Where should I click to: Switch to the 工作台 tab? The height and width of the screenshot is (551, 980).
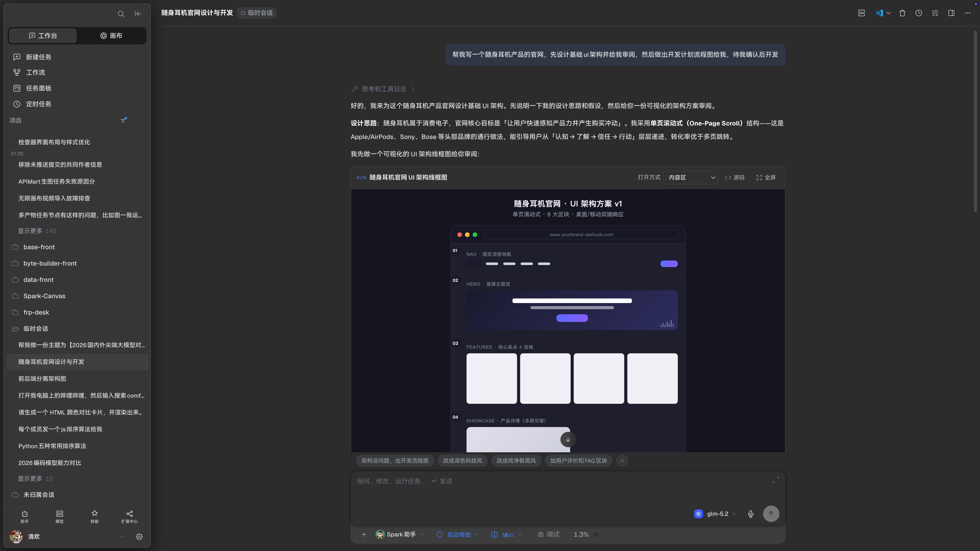43,36
